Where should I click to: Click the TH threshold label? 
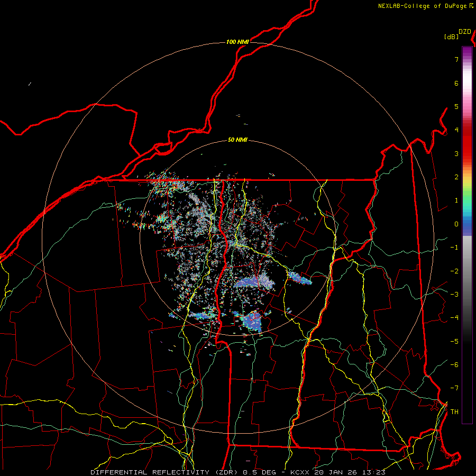(454, 412)
